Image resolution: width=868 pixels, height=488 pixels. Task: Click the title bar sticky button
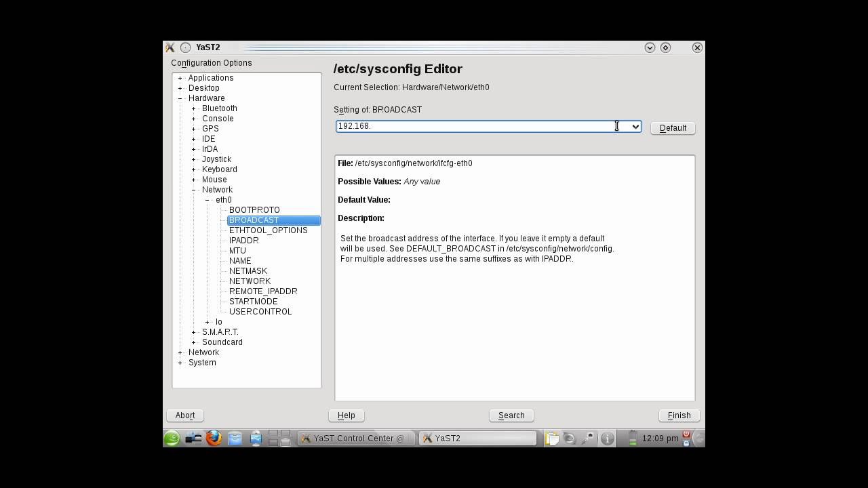tap(185, 47)
